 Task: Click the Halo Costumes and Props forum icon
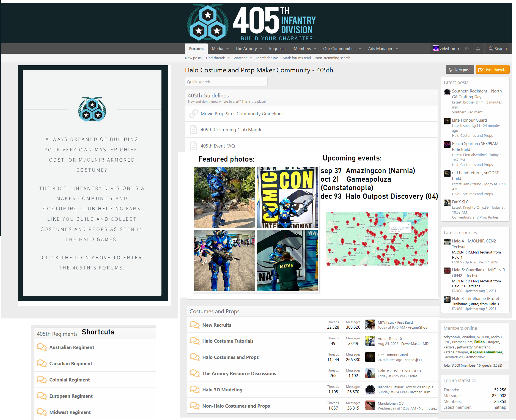(x=194, y=357)
